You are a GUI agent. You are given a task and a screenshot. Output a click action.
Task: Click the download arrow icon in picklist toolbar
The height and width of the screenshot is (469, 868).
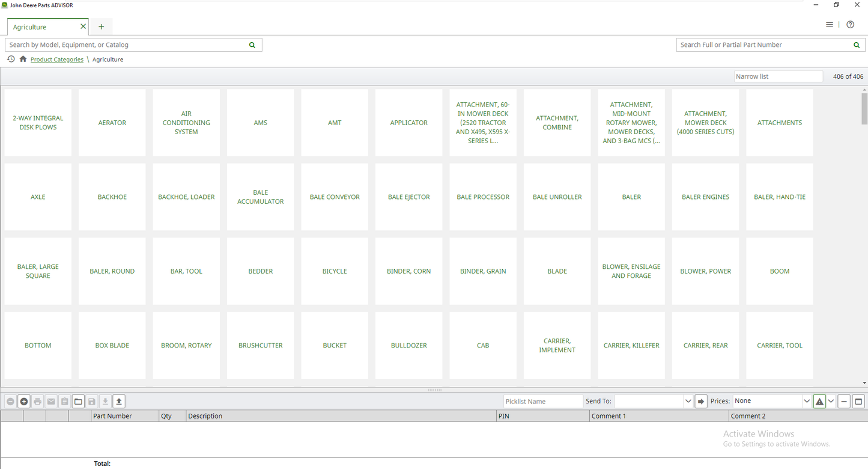tap(105, 402)
